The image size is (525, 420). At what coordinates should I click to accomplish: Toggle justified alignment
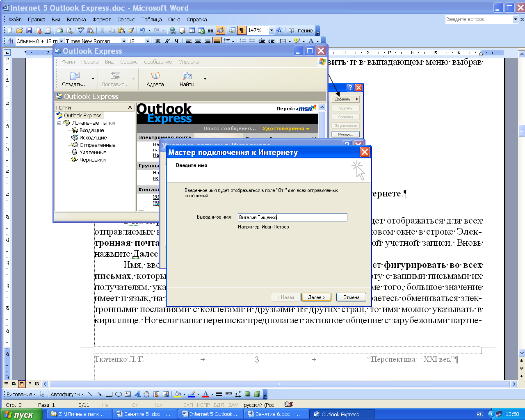[x=217, y=41]
